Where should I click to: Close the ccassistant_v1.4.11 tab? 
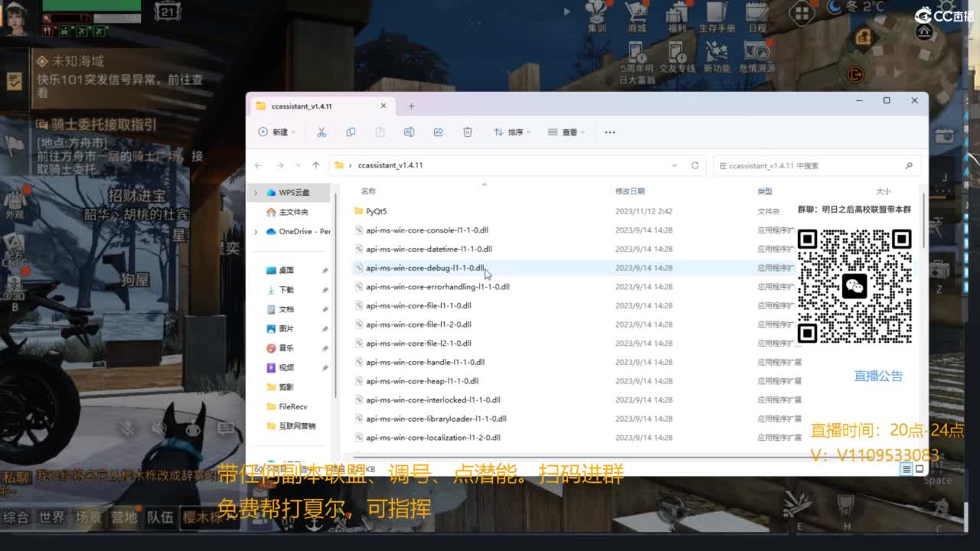click(384, 106)
